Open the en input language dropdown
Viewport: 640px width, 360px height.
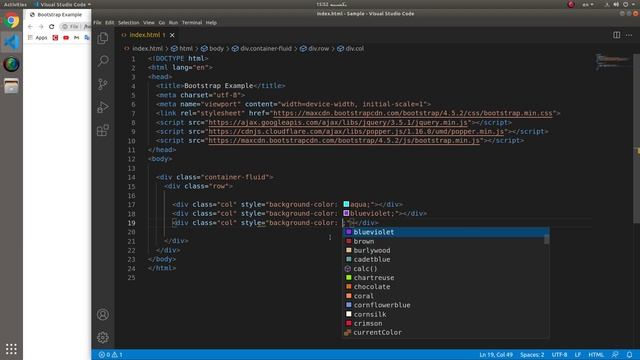(588, 4)
